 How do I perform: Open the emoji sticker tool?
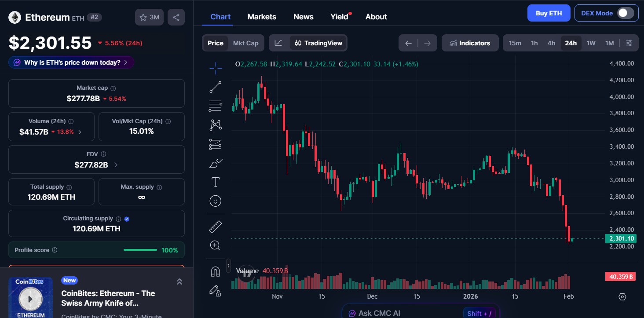point(215,201)
